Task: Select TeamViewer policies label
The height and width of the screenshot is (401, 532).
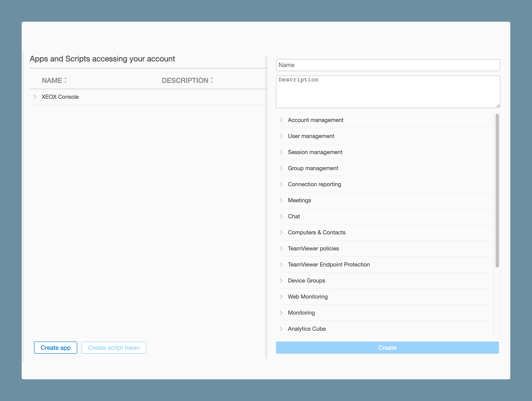Action: click(x=313, y=248)
